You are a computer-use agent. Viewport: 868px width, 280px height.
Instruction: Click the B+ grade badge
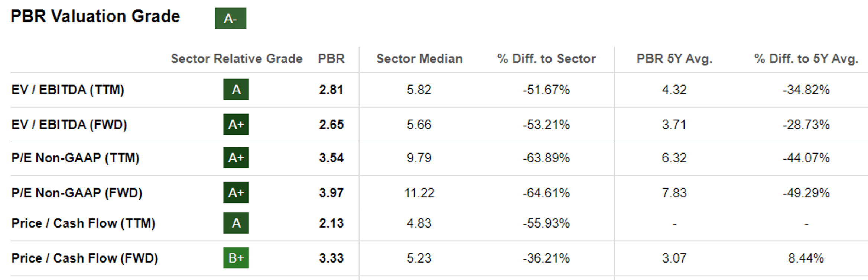click(236, 258)
